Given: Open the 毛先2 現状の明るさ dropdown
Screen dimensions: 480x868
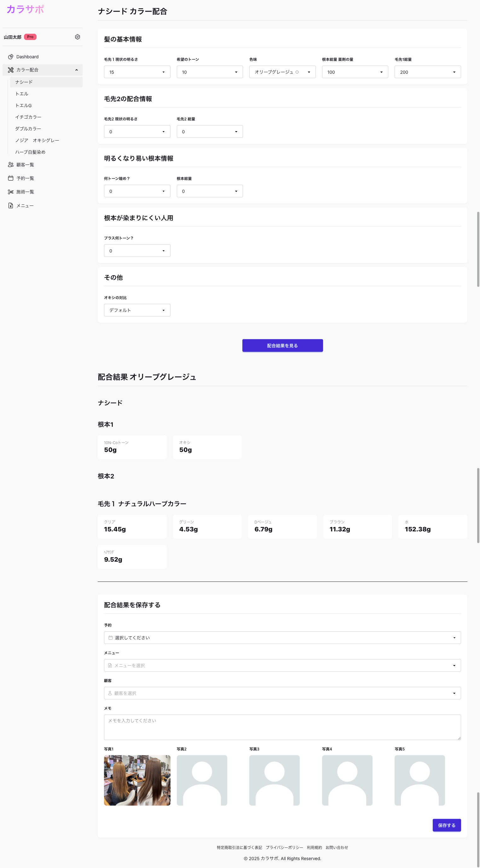Looking at the screenshot, I should pyautogui.click(x=137, y=131).
